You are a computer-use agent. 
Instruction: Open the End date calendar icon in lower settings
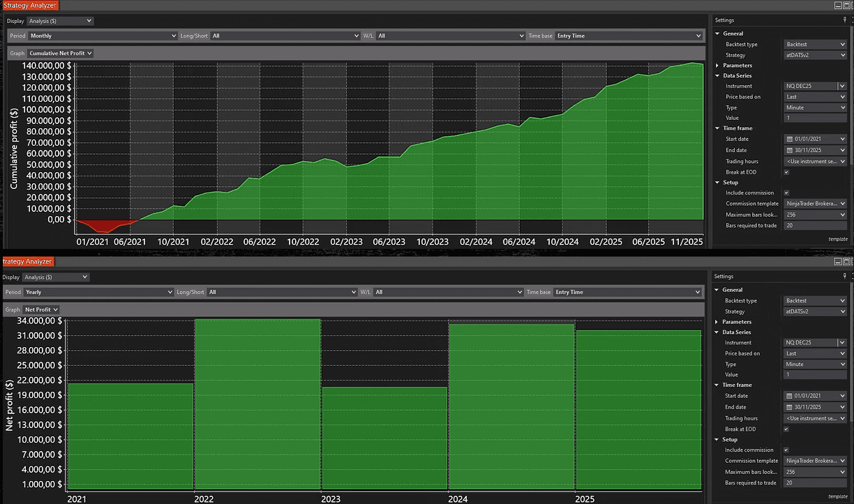click(788, 407)
